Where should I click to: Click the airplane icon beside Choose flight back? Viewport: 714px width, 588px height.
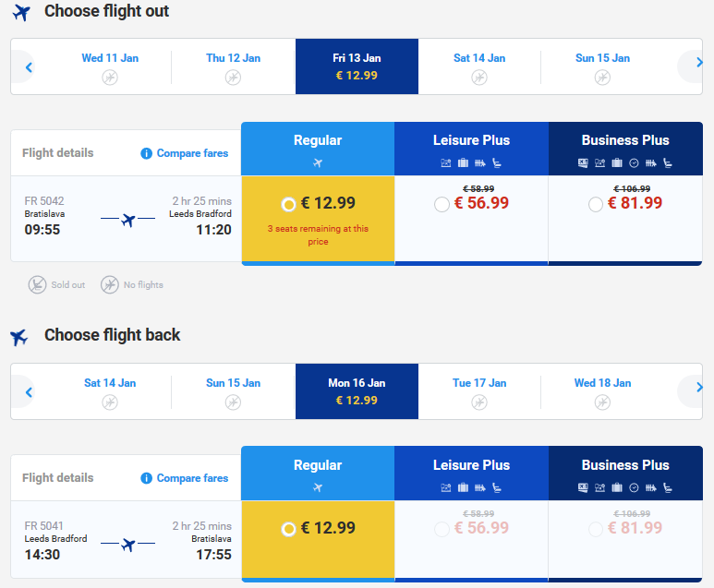point(19,337)
